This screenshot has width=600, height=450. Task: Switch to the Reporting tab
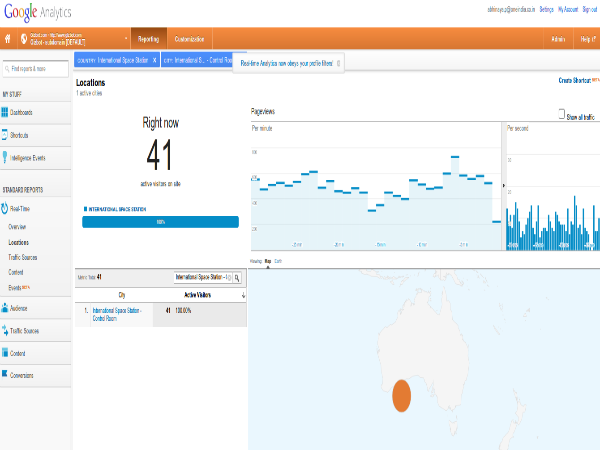point(148,39)
